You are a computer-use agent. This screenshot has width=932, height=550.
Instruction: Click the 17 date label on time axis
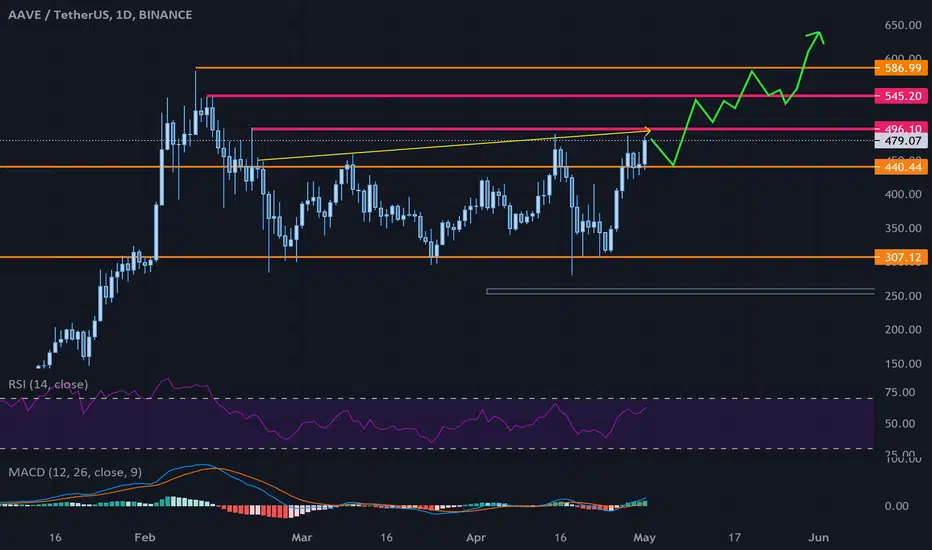point(735,538)
